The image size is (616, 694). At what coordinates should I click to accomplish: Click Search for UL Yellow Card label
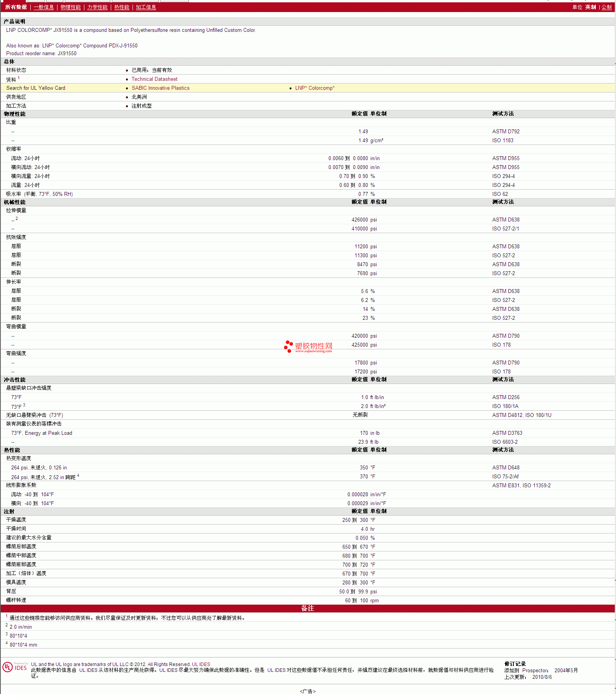[36, 88]
